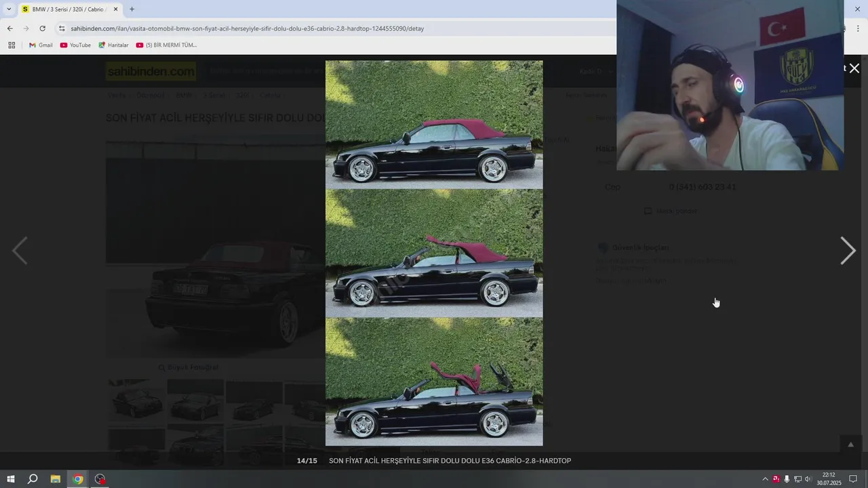Click the middle car photo with roof opening
Viewport: 868px width, 488px height.
tap(434, 253)
